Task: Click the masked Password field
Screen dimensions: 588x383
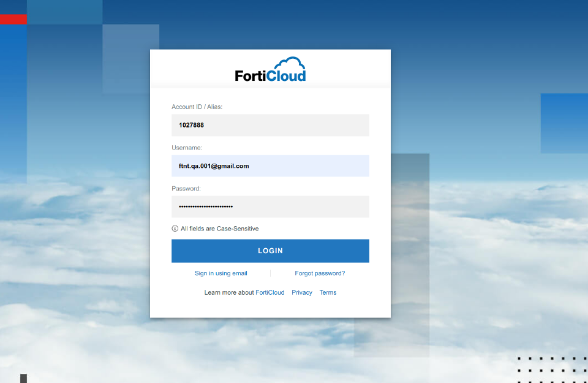Action: coord(270,207)
